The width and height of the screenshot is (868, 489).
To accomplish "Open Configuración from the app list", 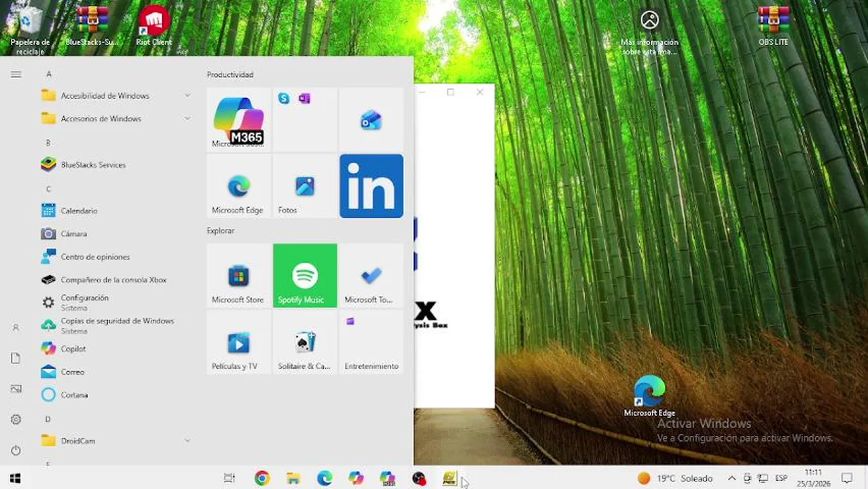I will click(116, 303).
